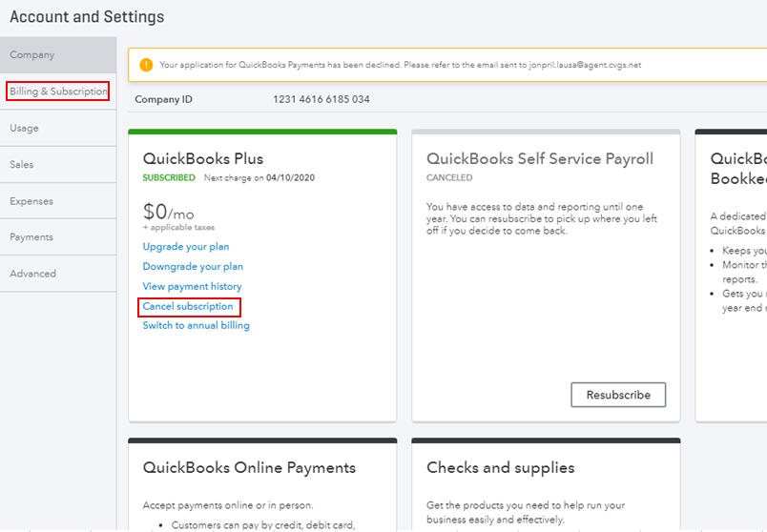This screenshot has width=767, height=532.
Task: Click the Upgrade your plan link
Action: coord(186,246)
